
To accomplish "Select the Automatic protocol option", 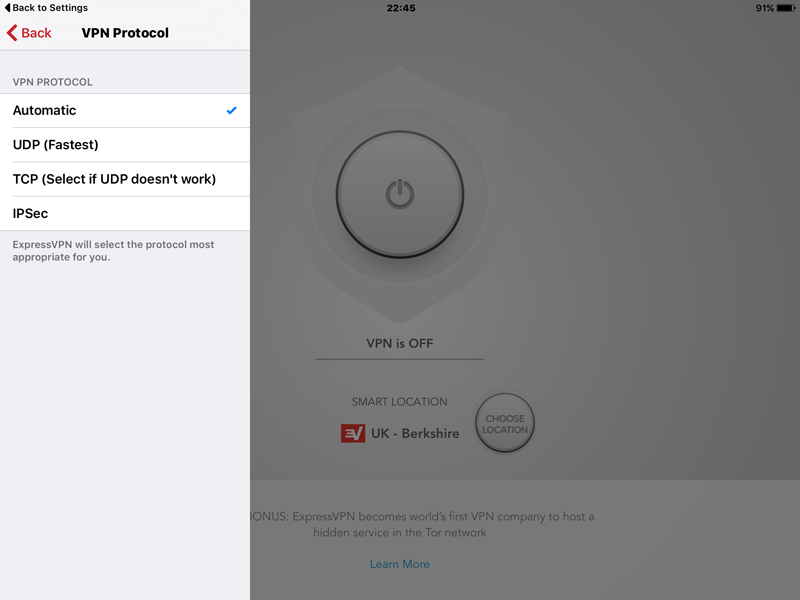I will [x=125, y=110].
